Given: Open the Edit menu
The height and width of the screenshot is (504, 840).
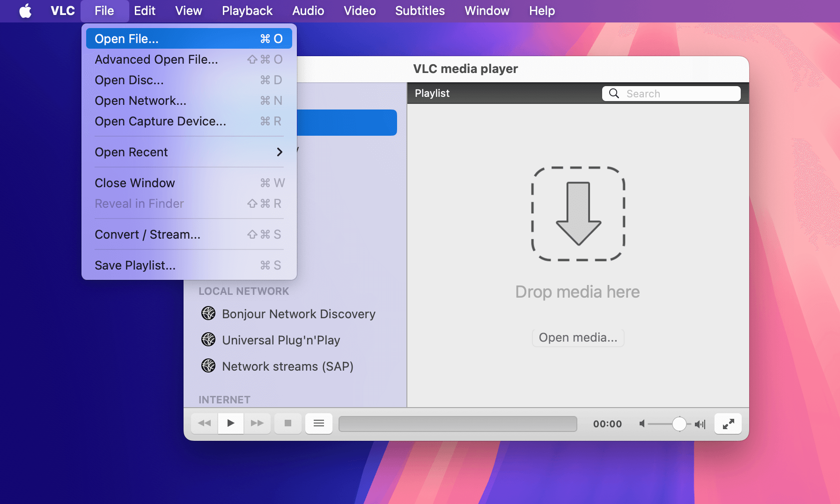Looking at the screenshot, I should tap(144, 11).
